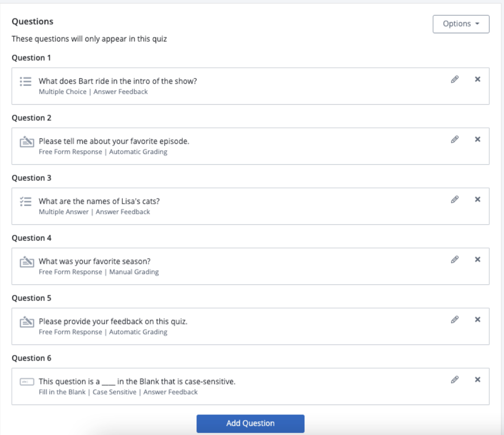Edit the favorite season question

coord(454,259)
